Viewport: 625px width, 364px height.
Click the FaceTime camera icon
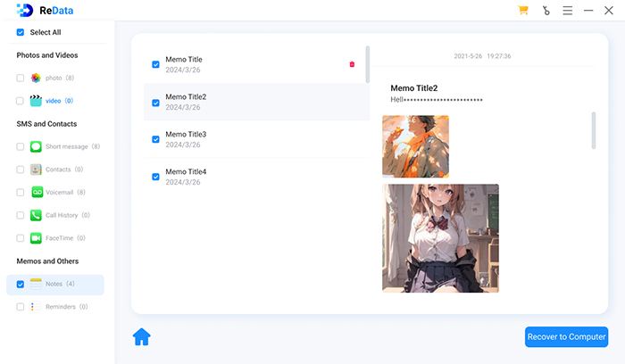click(x=37, y=238)
